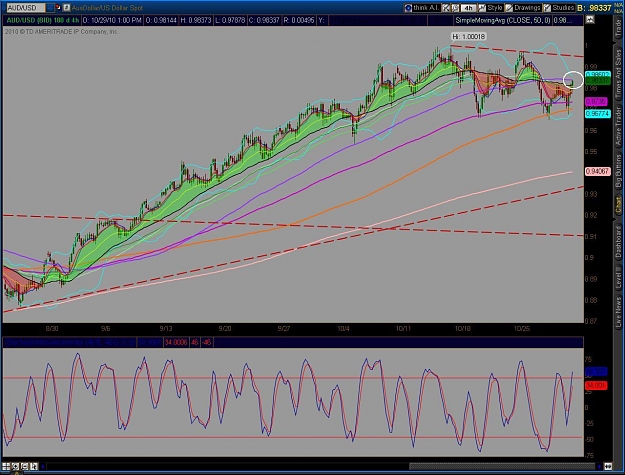The image size is (625, 475).
Task: Click the 34.0006 stochastic value in study header
Action: [x=175, y=342]
